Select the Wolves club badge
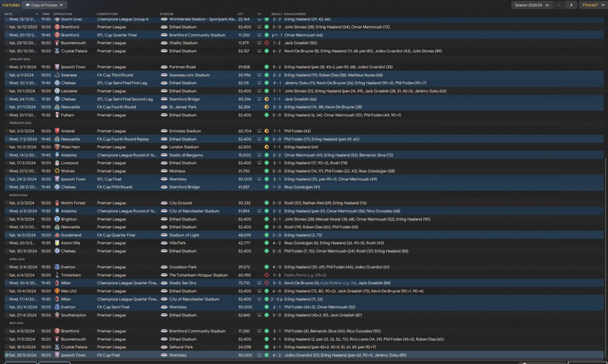Screen dimensions: 608x364 (x=57, y=171)
